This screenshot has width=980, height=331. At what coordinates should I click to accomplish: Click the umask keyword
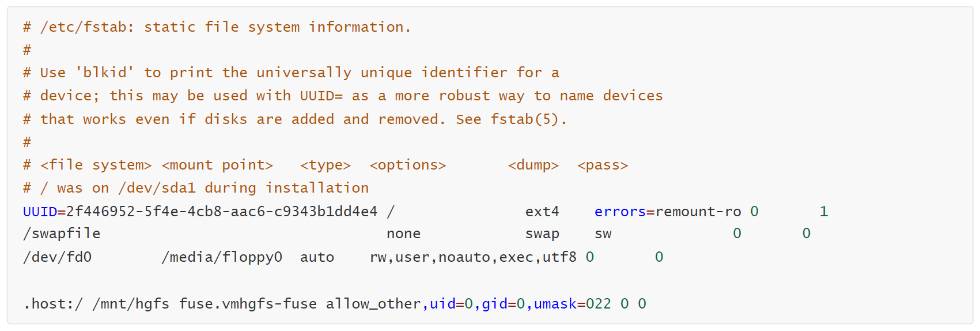pos(555,303)
